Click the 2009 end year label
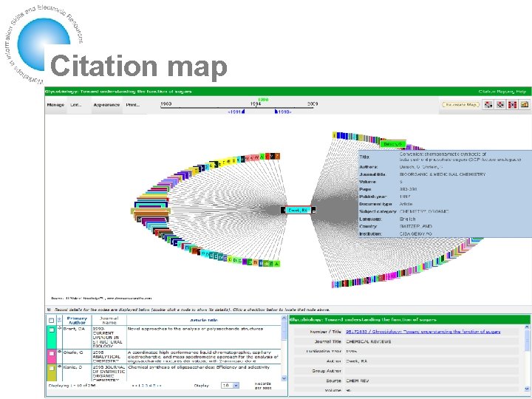The image size is (532, 399). pos(313,104)
